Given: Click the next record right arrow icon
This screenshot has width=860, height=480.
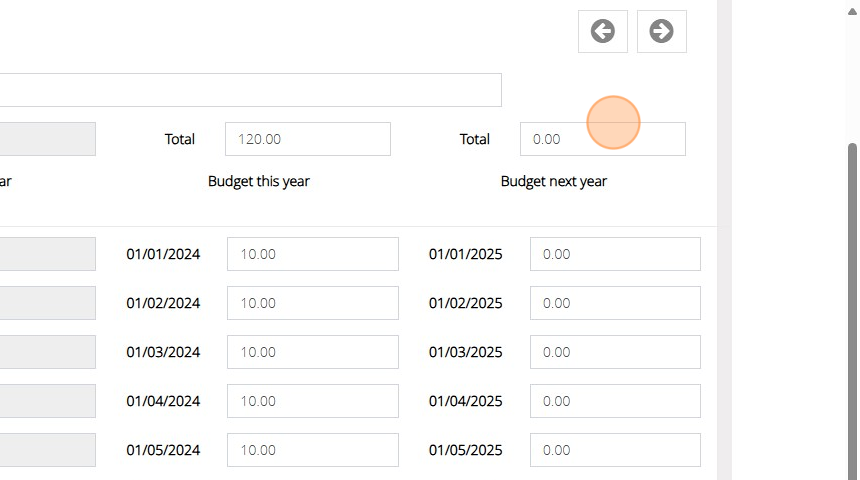Looking at the screenshot, I should tap(661, 32).
